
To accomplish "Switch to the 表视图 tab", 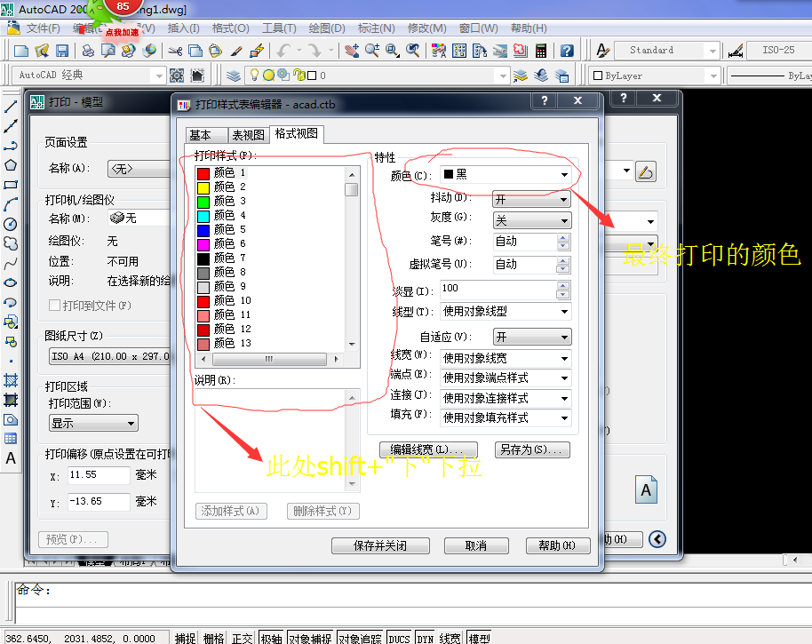I will pos(248,135).
